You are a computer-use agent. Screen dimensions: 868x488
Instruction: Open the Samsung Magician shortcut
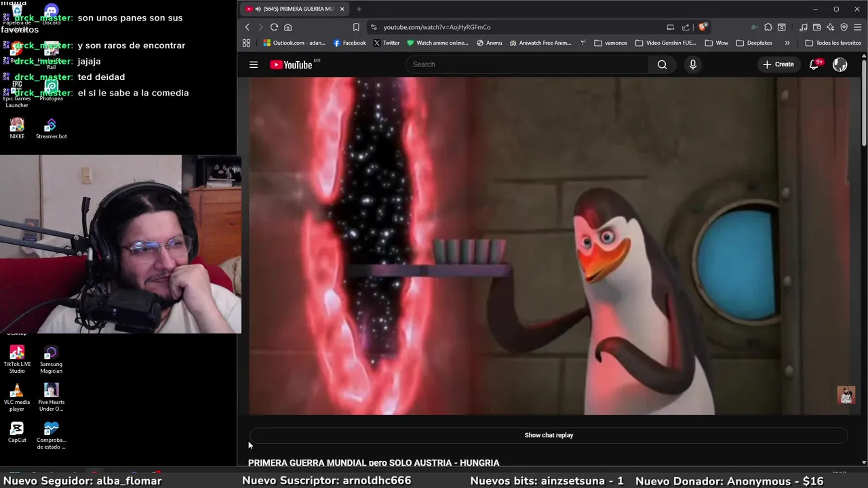point(51,360)
